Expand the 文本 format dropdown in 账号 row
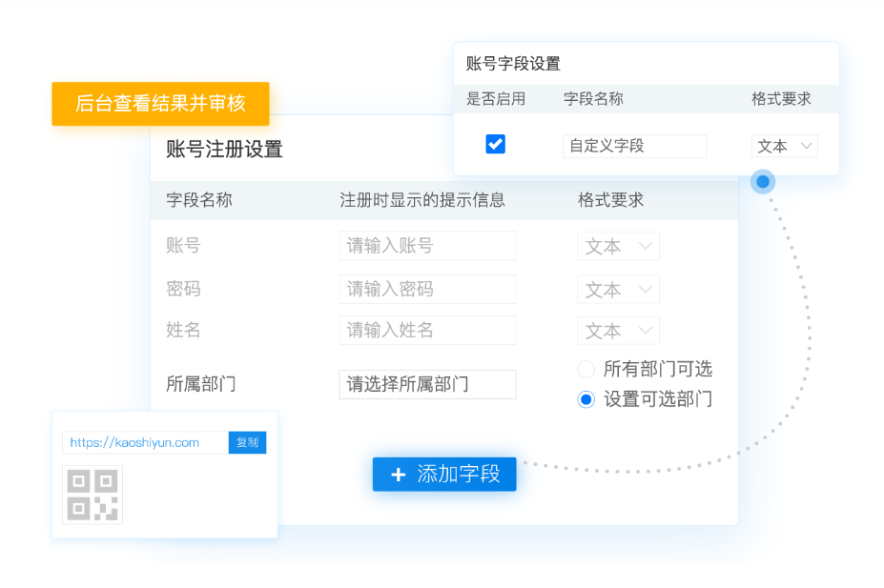This screenshot has height=588, width=884. point(618,246)
